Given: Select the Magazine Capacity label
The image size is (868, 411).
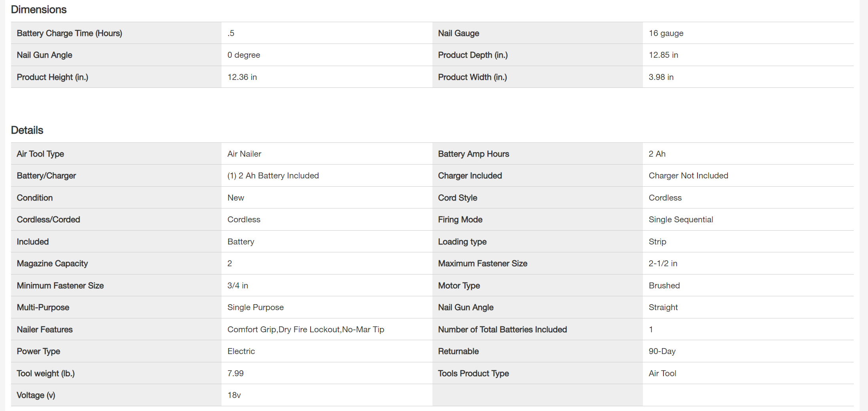Looking at the screenshot, I should click(52, 263).
